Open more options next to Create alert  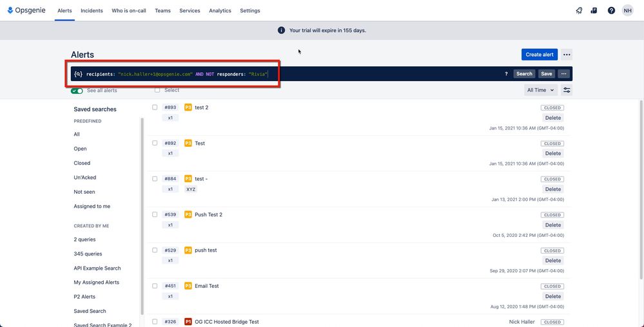[x=567, y=55]
